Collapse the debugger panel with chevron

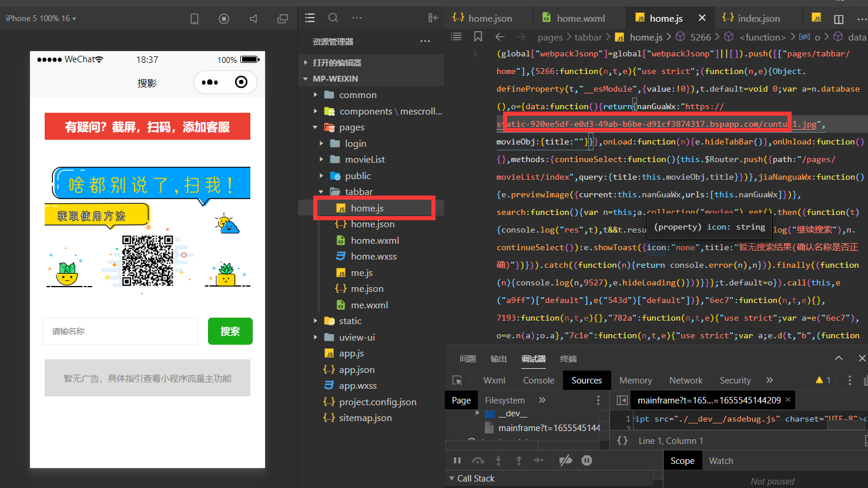(839, 358)
